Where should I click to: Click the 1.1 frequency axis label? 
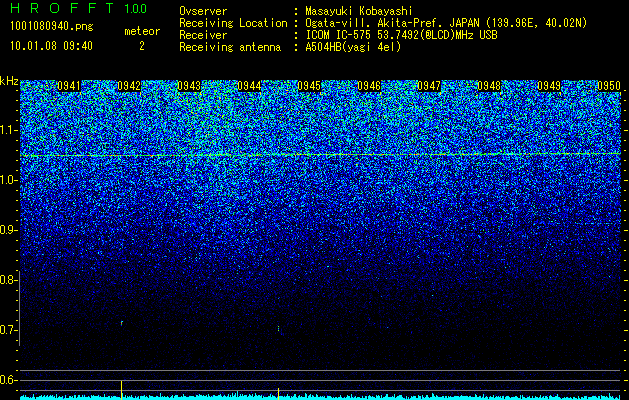(8, 130)
